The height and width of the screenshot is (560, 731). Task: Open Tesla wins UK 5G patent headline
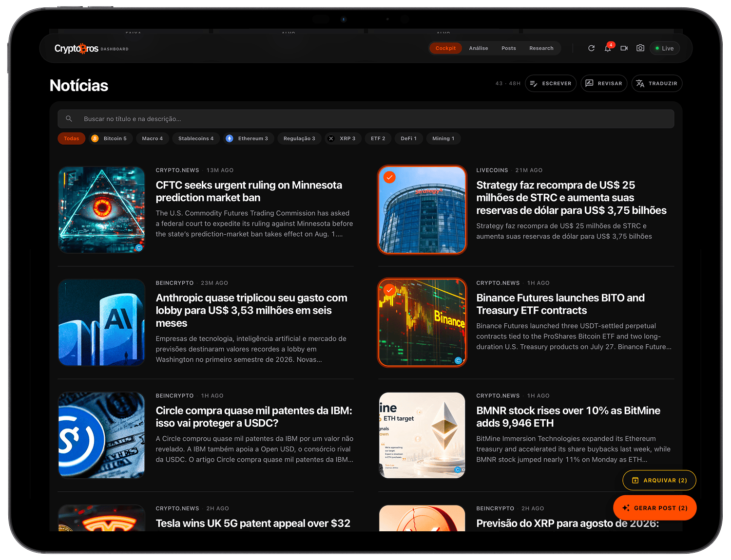tap(253, 523)
